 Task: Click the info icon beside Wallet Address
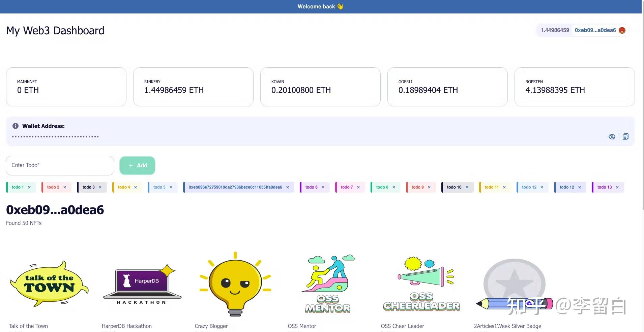click(x=15, y=126)
